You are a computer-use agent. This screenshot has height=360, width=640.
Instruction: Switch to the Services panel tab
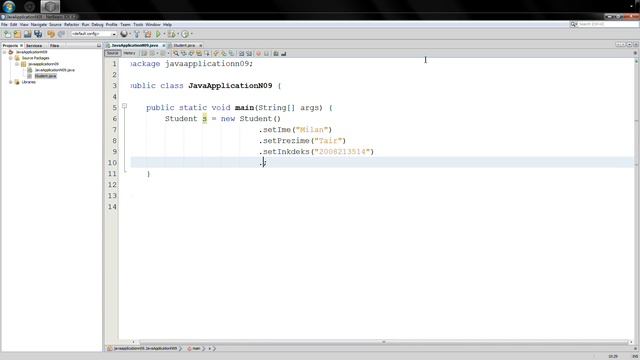tap(34, 46)
